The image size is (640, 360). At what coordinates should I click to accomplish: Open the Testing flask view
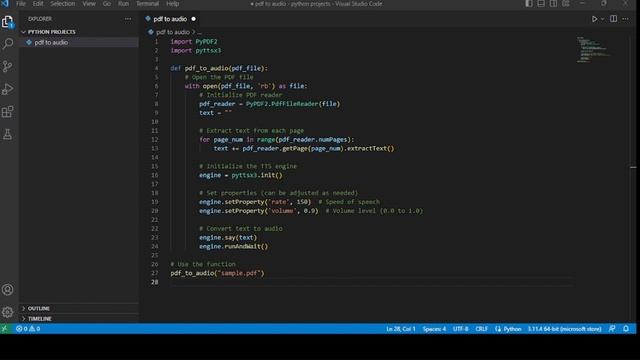click(x=7, y=134)
